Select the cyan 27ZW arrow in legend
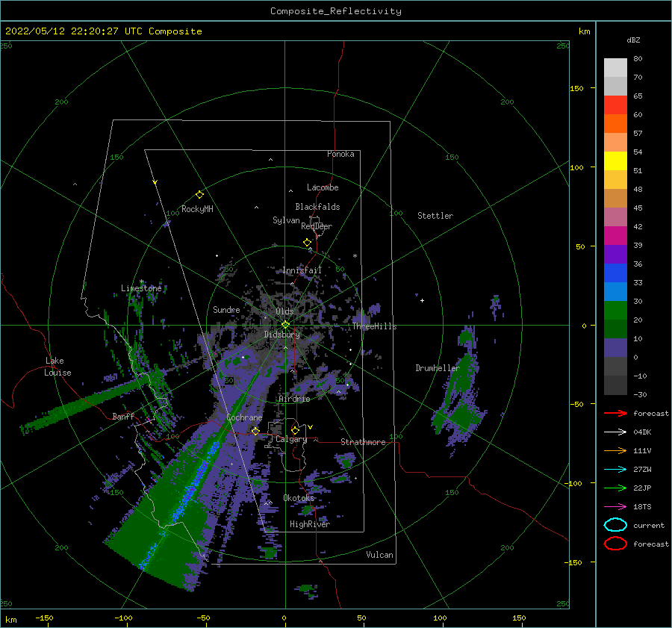 tap(615, 470)
